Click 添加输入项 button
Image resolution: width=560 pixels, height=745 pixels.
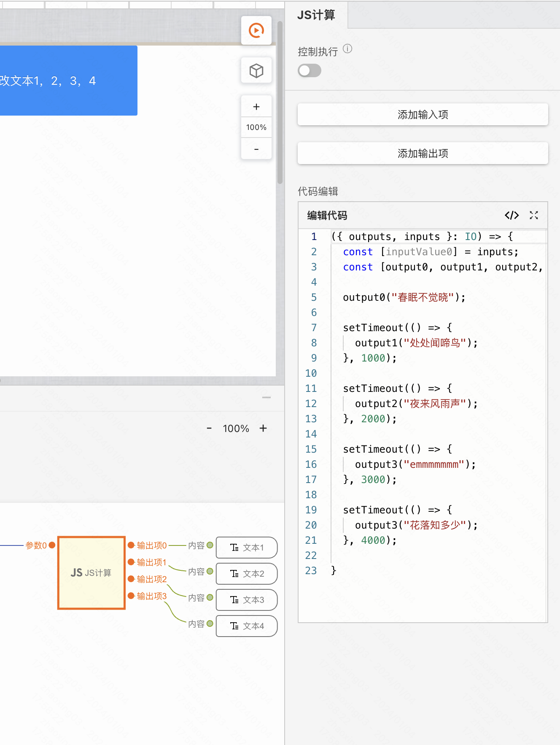[x=423, y=114]
